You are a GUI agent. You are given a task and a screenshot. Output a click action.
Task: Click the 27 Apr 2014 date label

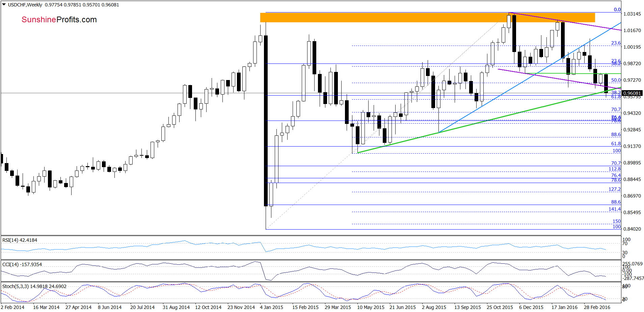(78, 307)
